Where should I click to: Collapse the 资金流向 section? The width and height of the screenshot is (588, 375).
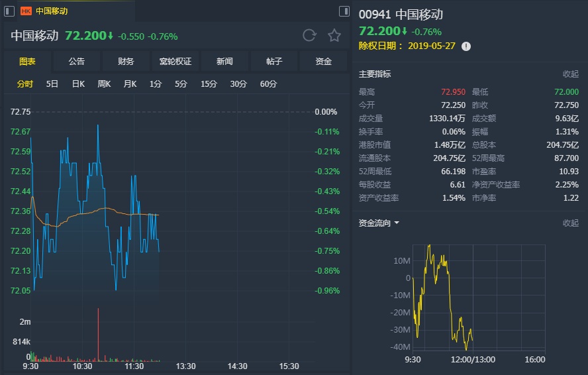570,223
